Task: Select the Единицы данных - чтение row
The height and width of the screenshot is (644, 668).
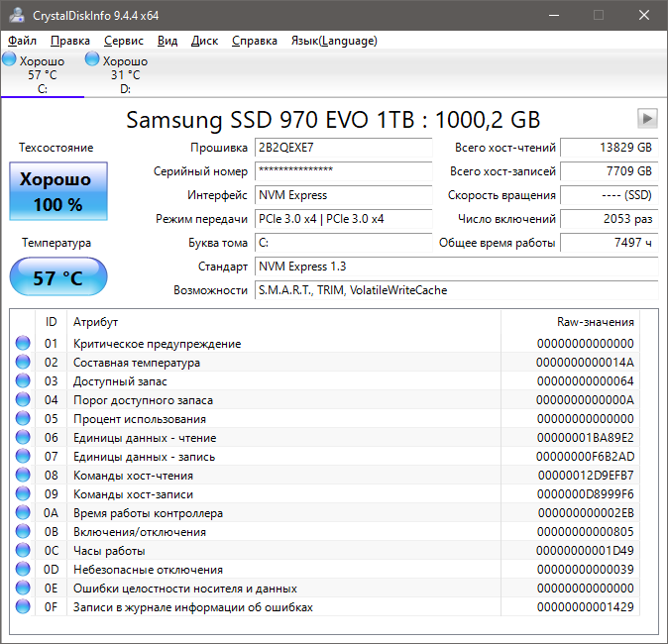Action: [x=325, y=438]
